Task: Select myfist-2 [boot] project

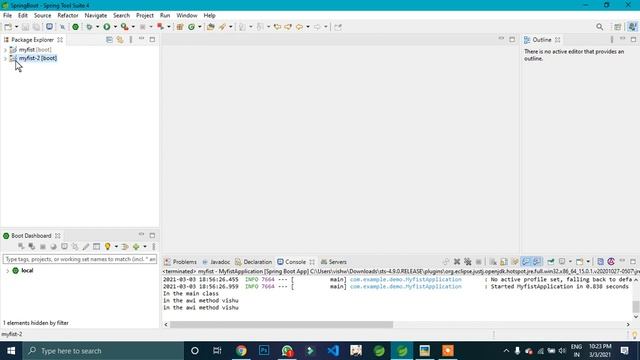Action: click(x=38, y=58)
